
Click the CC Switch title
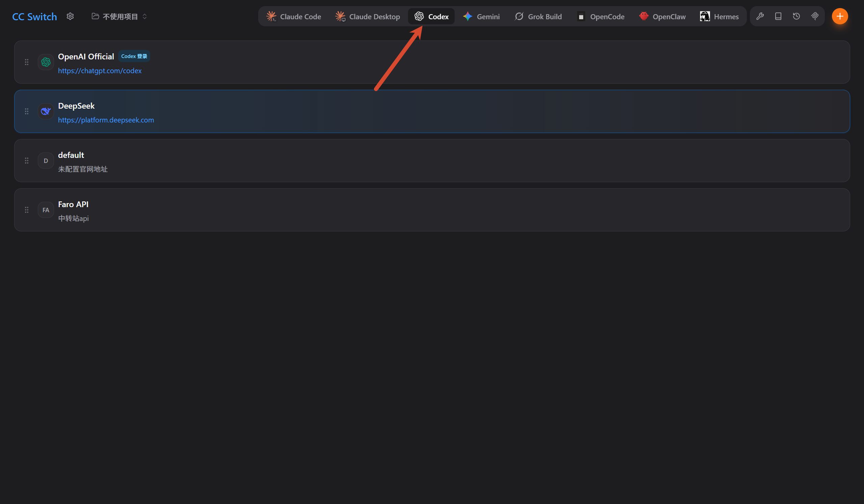35,17
